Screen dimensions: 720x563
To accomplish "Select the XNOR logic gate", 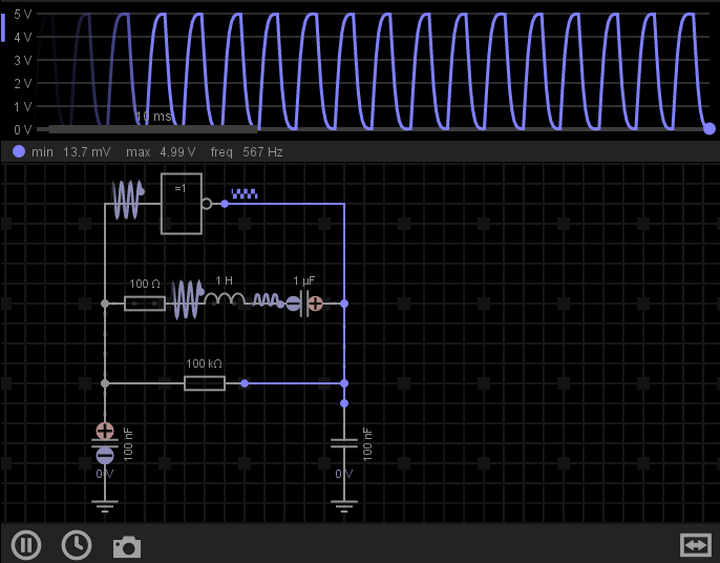I will pos(182,204).
